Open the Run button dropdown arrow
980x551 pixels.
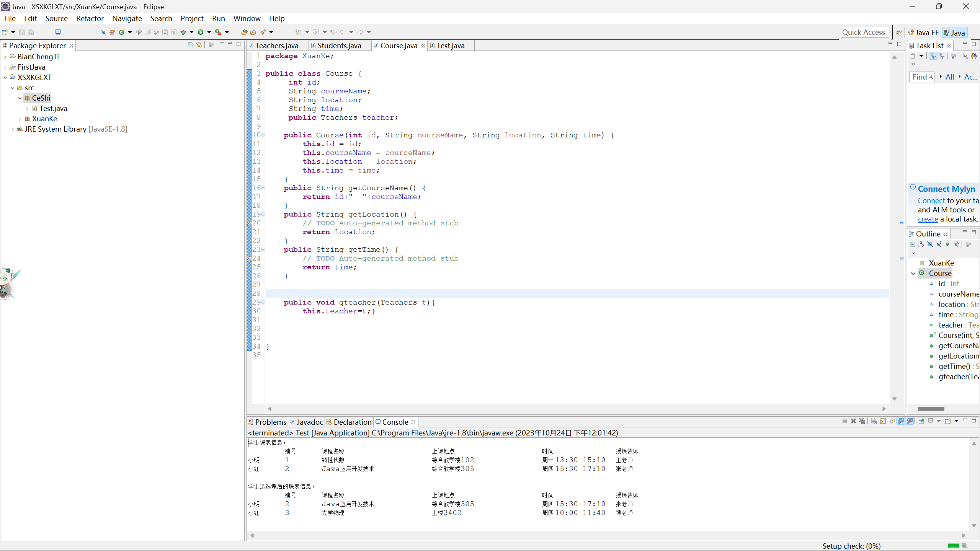pos(209,32)
